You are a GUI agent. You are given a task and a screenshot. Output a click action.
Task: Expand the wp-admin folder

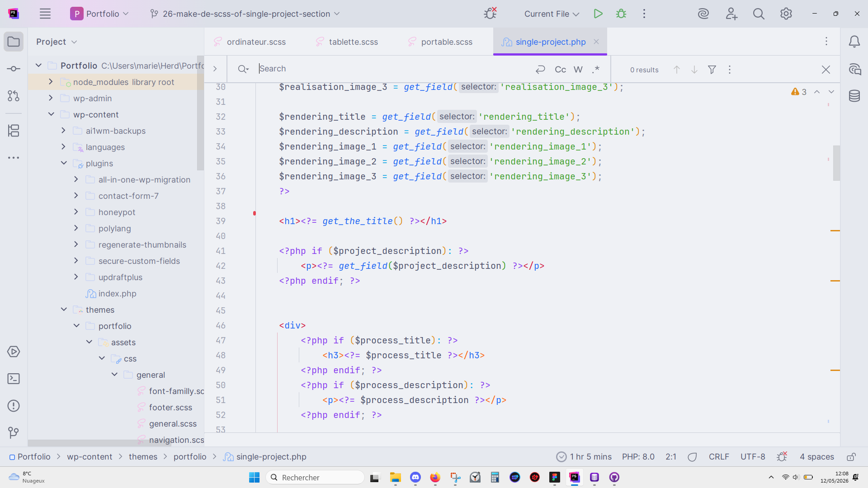click(x=51, y=98)
